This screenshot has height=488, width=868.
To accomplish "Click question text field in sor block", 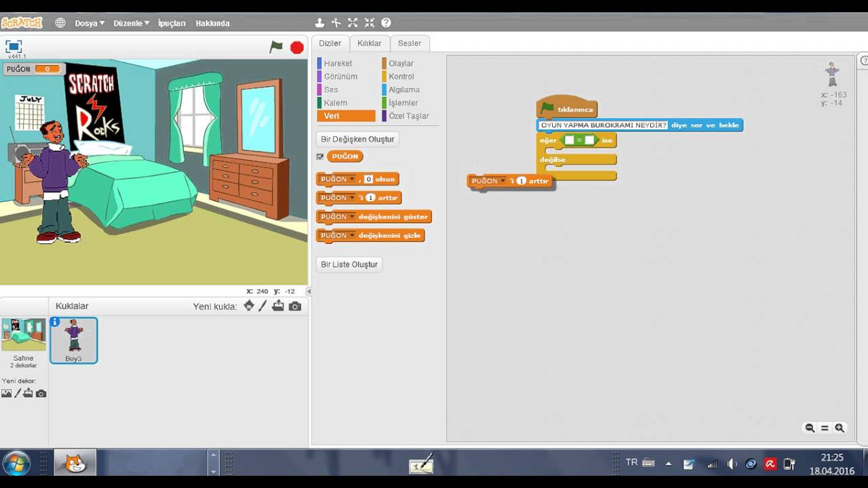I will (603, 125).
